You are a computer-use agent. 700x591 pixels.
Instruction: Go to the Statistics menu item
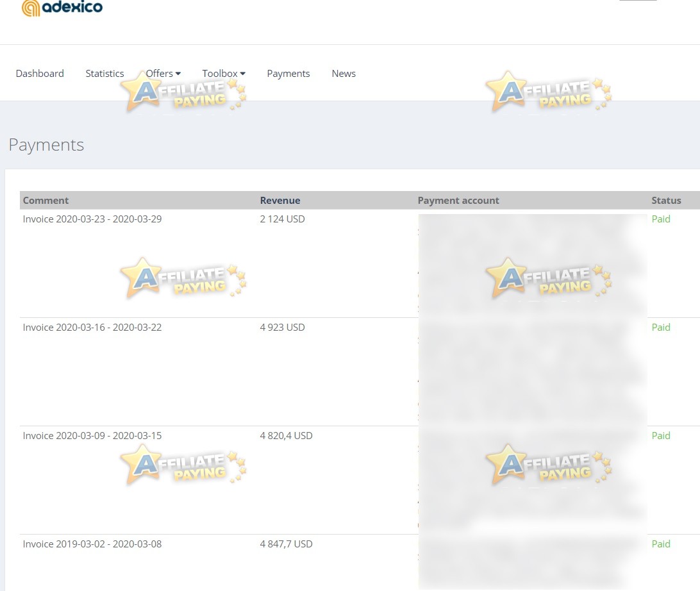tap(104, 74)
